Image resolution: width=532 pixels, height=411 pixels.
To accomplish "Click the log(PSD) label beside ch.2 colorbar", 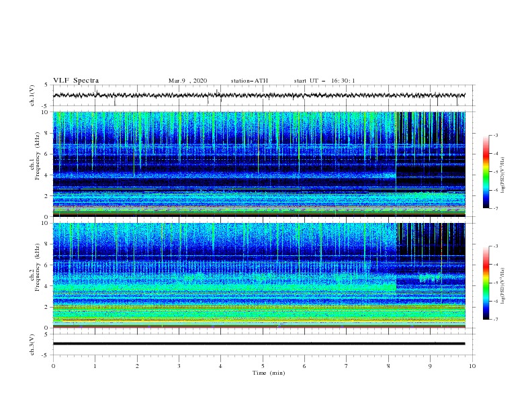I will point(502,285).
